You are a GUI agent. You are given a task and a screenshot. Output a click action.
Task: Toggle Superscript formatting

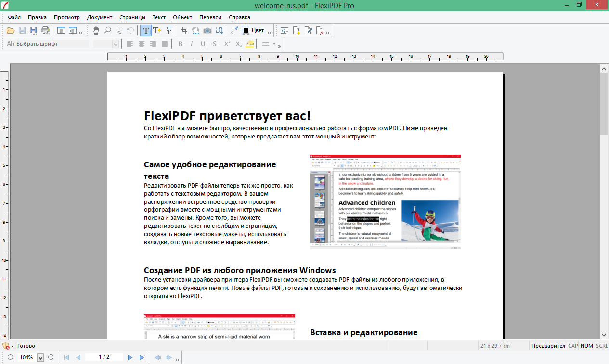[227, 44]
